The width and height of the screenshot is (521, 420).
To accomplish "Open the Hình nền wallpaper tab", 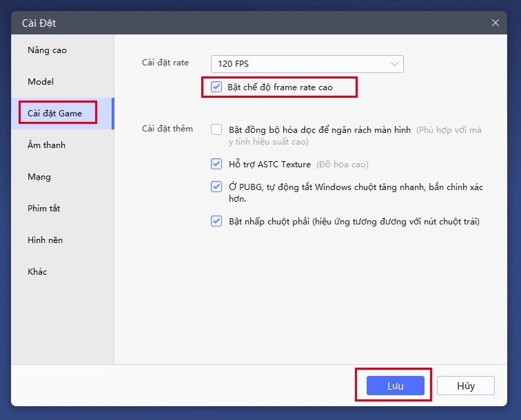I will coord(45,240).
